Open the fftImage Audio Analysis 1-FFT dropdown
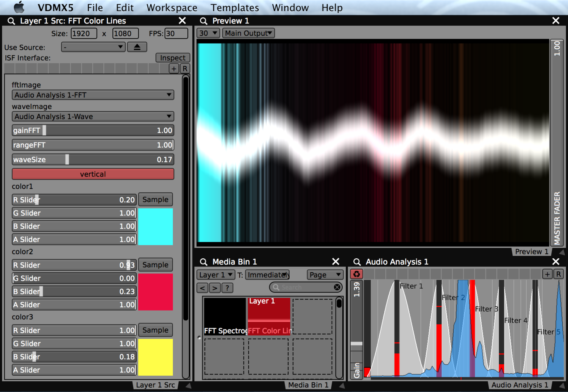Image resolution: width=568 pixels, height=392 pixels. coord(93,95)
